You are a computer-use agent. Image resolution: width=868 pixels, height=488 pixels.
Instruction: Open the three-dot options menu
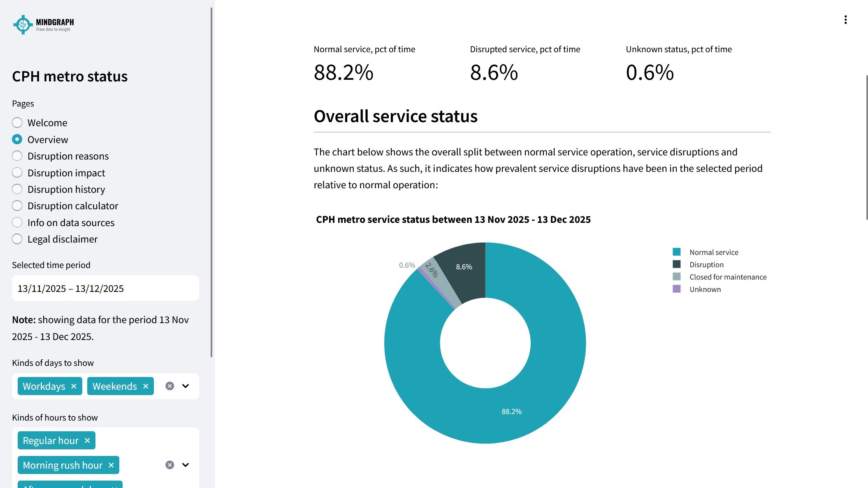point(846,19)
